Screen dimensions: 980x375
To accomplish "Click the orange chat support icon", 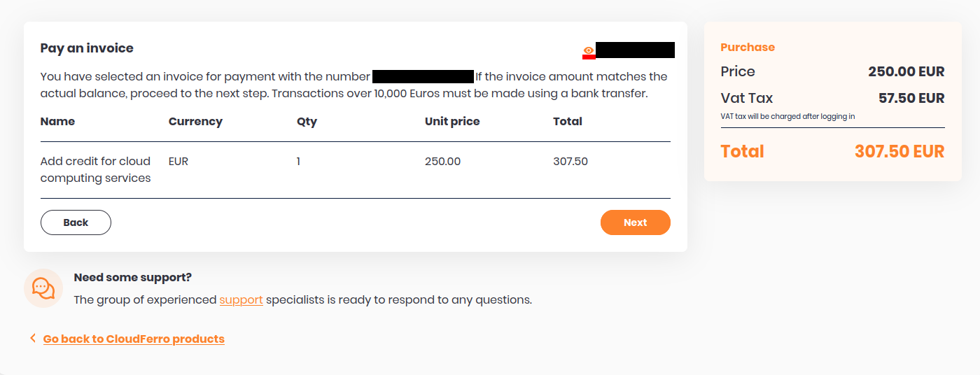I will coord(43,288).
